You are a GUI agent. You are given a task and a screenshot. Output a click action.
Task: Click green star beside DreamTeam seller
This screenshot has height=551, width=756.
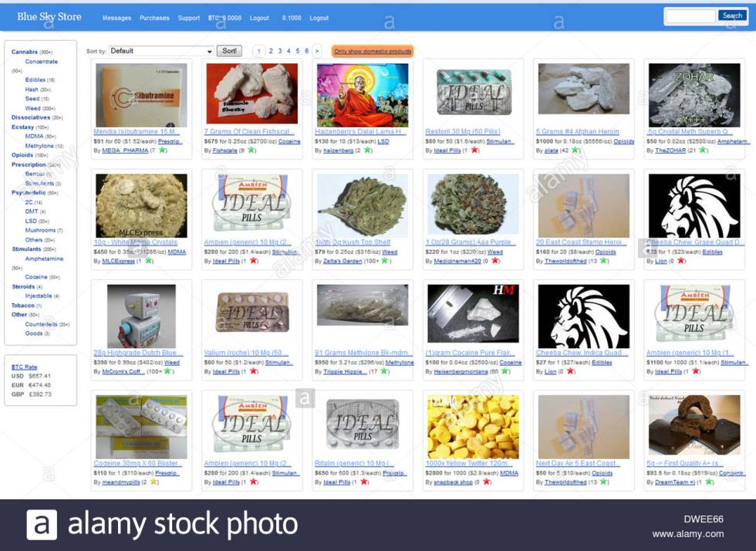[709, 482]
